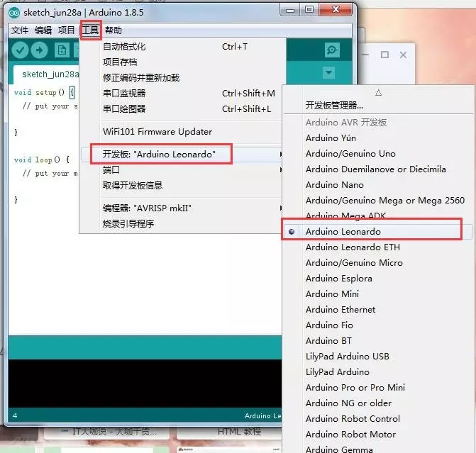Click the HTML 教程 browser tab behind
Viewport: 476px width, 453px height.
tap(239, 432)
